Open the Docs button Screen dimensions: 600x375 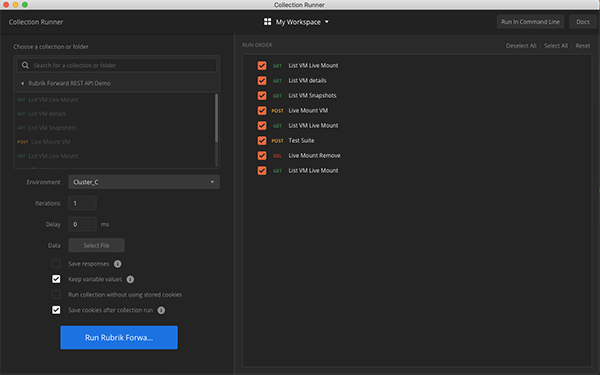pos(583,22)
